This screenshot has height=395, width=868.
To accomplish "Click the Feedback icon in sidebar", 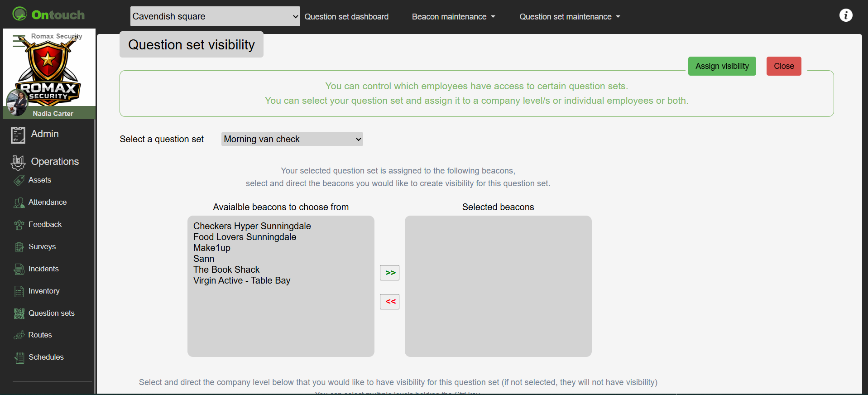I will click(x=19, y=225).
